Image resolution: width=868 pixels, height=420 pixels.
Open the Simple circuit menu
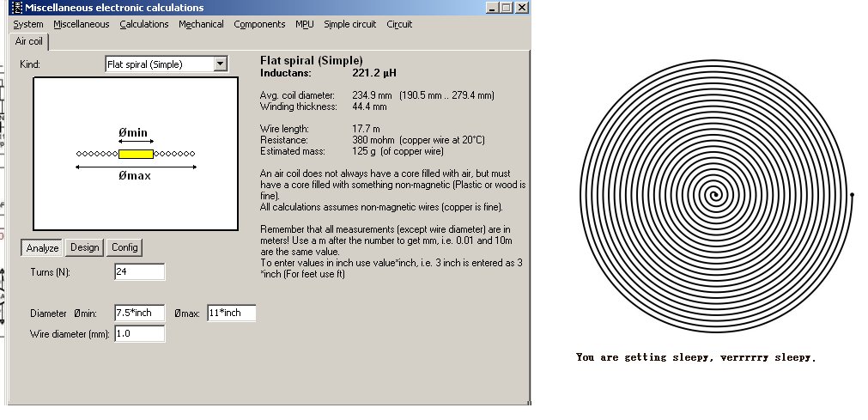tap(349, 24)
